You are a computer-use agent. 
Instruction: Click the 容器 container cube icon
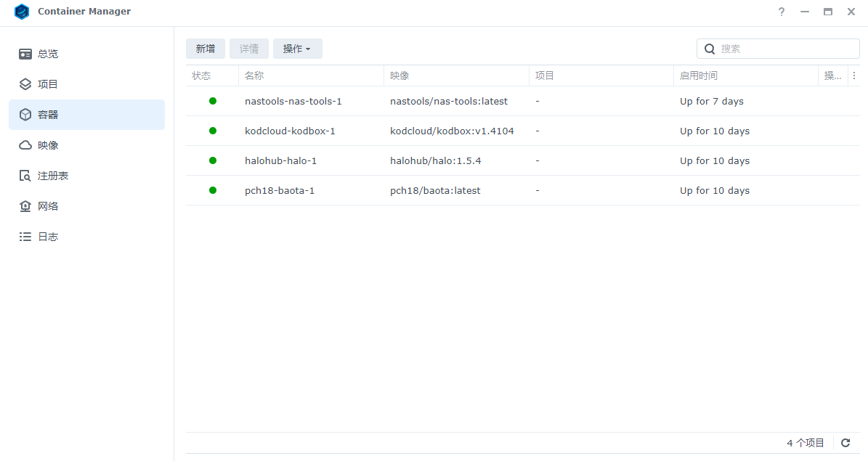25,115
